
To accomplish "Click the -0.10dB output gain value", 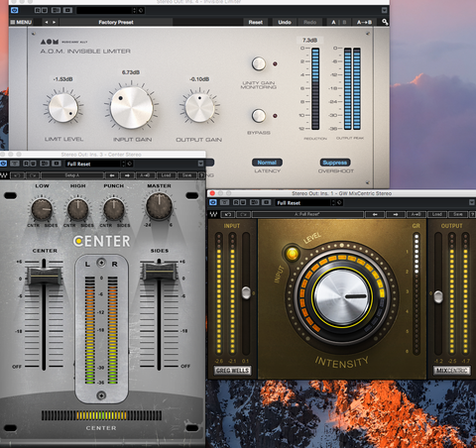I will coord(199,79).
